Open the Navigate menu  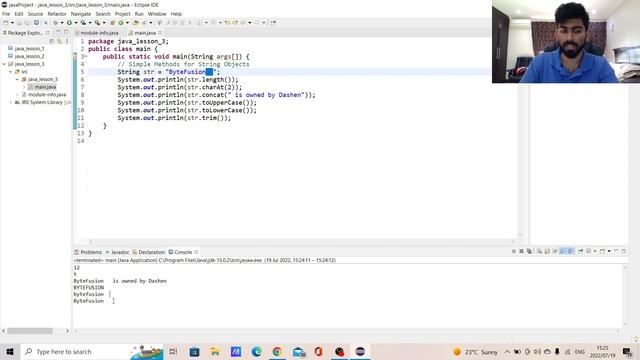point(81,14)
